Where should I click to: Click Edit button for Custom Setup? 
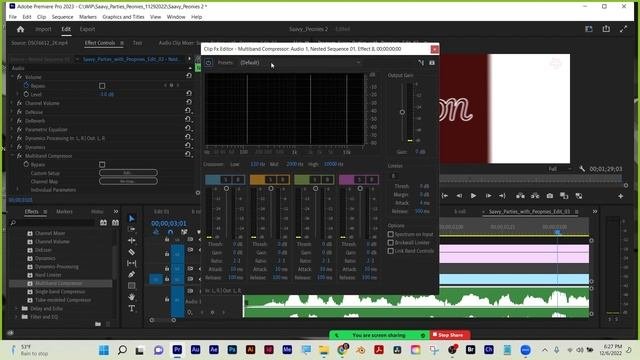pyautogui.click(x=128, y=173)
